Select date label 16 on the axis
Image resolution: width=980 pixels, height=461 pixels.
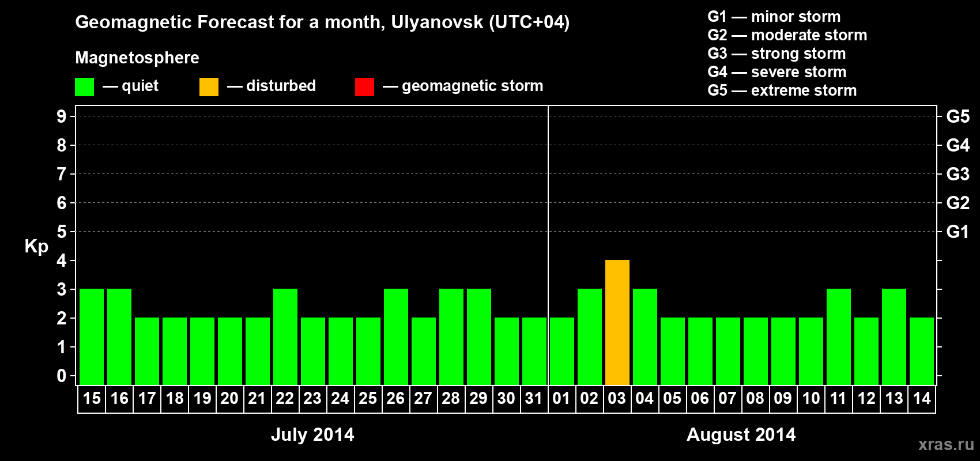point(119,399)
